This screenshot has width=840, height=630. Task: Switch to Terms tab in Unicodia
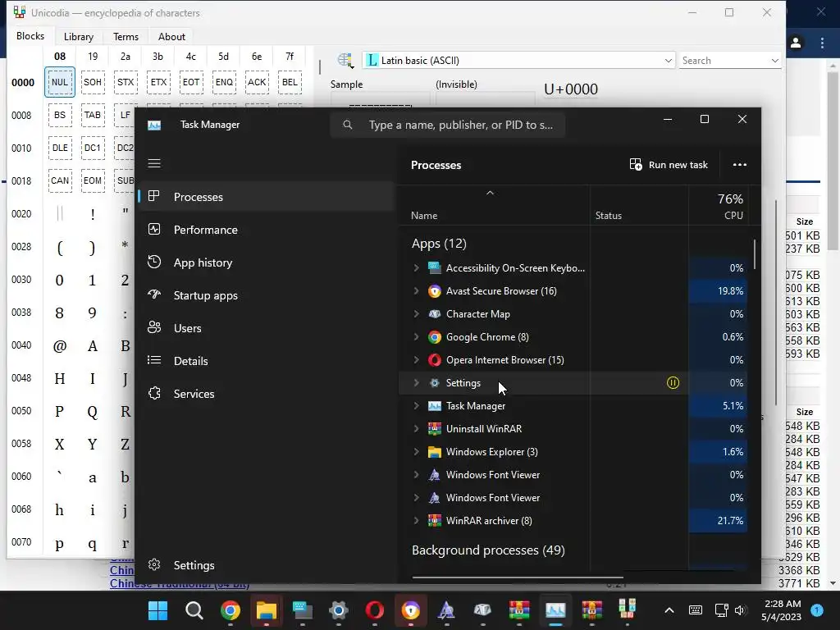[x=126, y=37]
